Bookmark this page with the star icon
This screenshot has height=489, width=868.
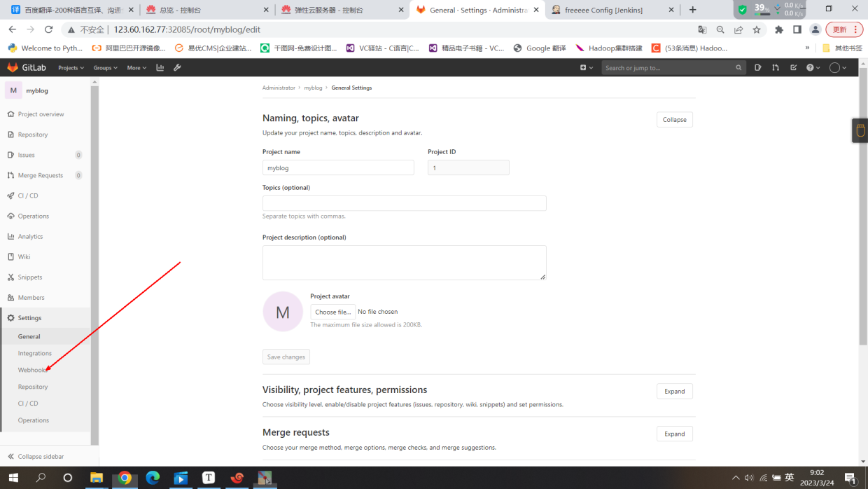point(757,29)
